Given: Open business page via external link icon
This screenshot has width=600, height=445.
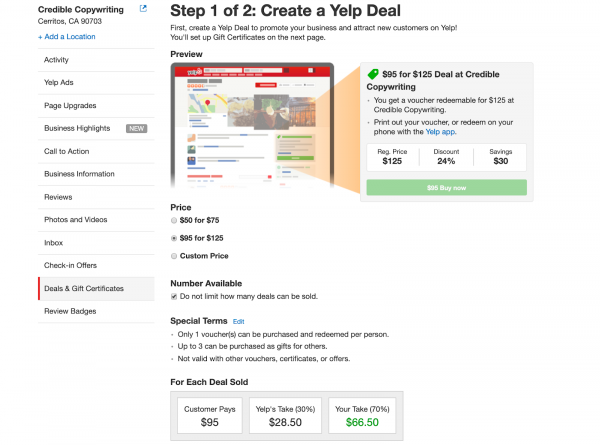Looking at the screenshot, I should (x=143, y=8).
